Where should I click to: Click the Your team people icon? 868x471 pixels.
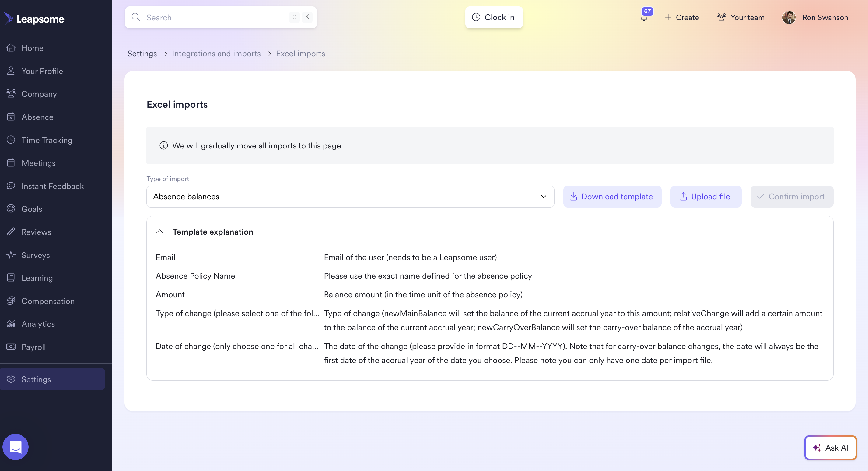pos(721,17)
